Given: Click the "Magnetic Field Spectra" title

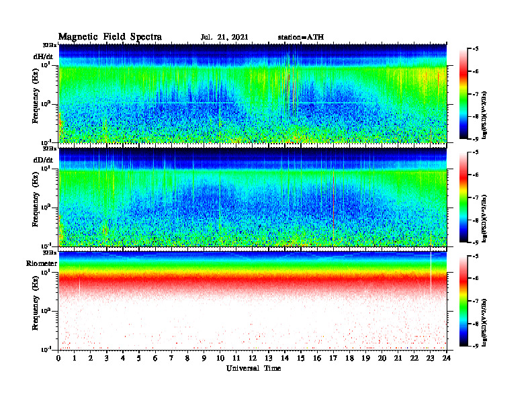Looking at the screenshot, I should point(110,37).
